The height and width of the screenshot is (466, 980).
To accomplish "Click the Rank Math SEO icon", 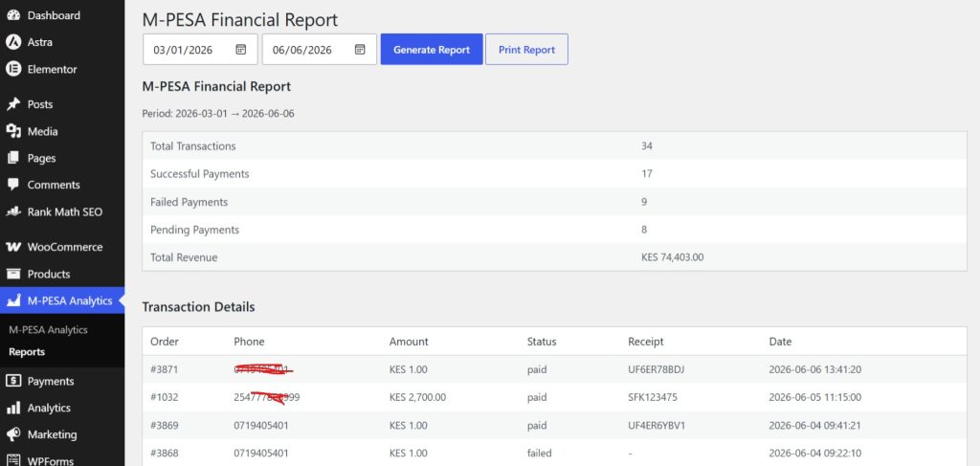I will point(13,211).
